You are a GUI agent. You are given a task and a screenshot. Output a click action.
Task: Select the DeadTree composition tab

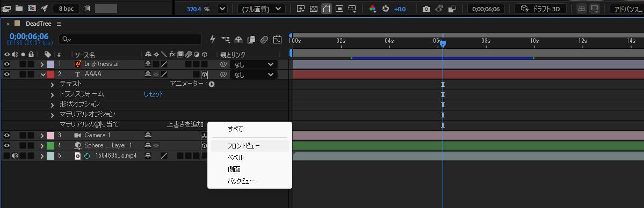pyautogui.click(x=38, y=24)
